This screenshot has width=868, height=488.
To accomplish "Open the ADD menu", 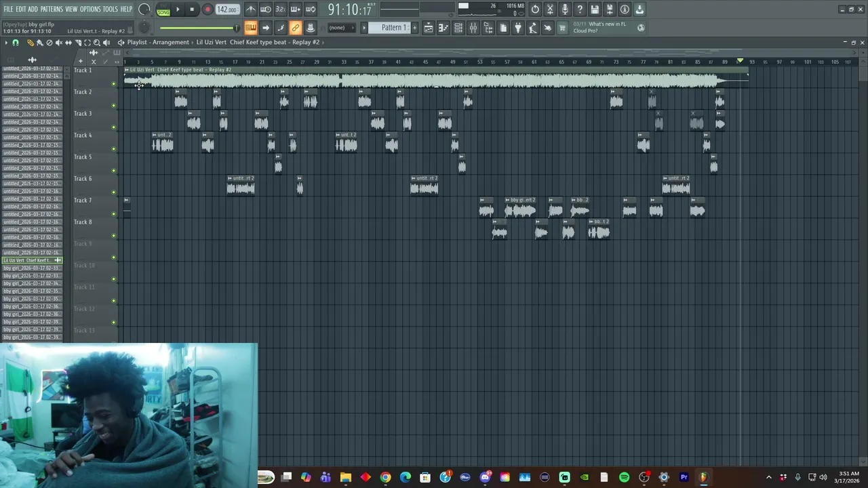I will click(x=33, y=9).
